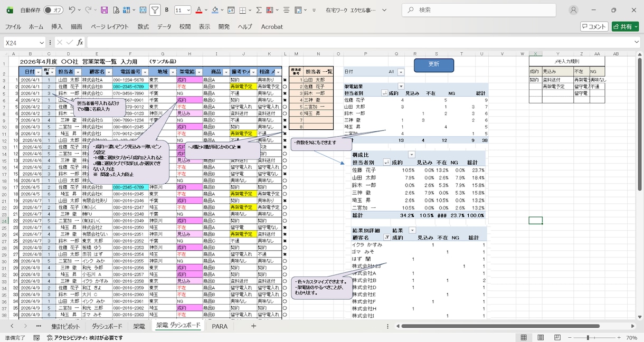Add a new sheet with plus button
644x342 pixels.
(x=253, y=327)
